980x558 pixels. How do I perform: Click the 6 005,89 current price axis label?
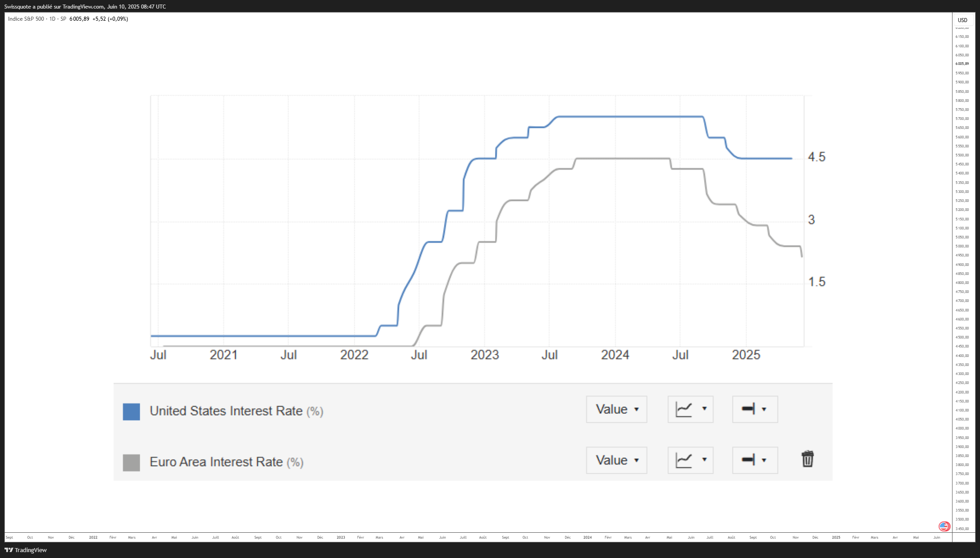(x=962, y=64)
